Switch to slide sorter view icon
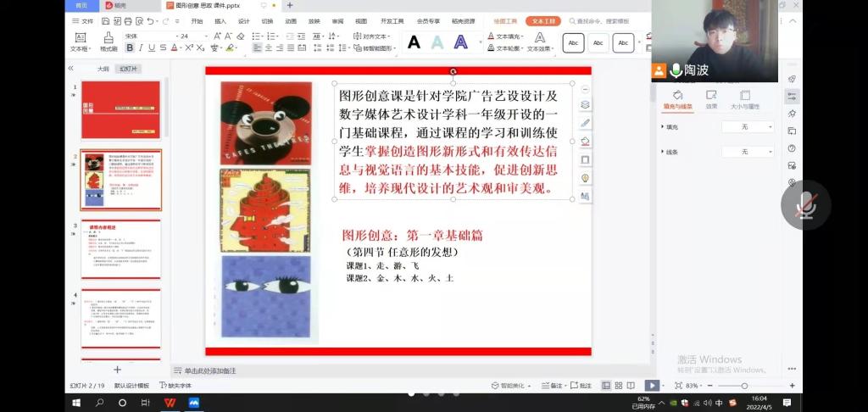This screenshot has height=412, width=868. click(618, 386)
